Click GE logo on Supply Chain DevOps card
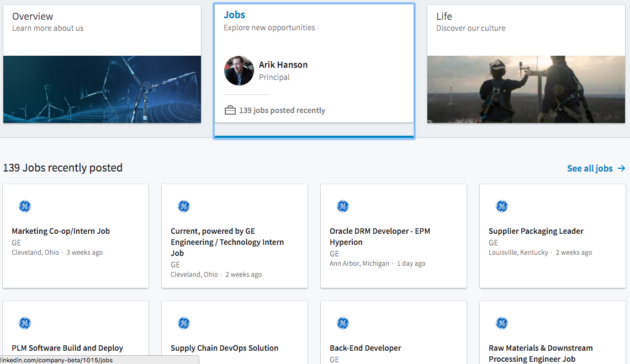Image resolution: width=630 pixels, height=364 pixels. pos(184,323)
